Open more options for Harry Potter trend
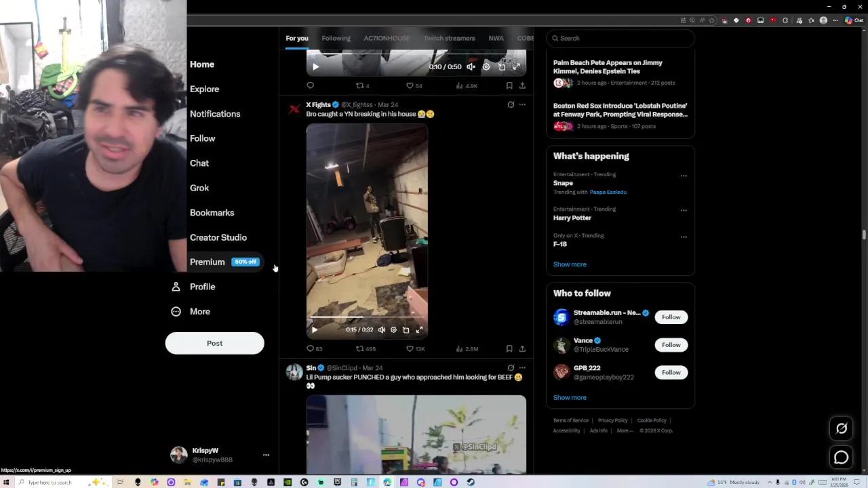The height and width of the screenshot is (488, 868). coord(684,210)
